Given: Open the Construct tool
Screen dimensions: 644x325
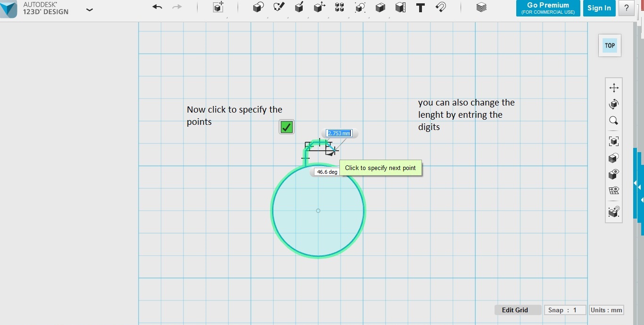Looking at the screenshot, I should click(299, 7).
